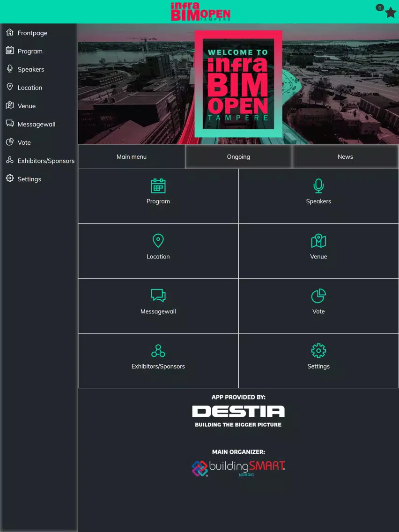Click the favorites counter badge showing 0
Screen dimensions: 399x532
point(380,7)
